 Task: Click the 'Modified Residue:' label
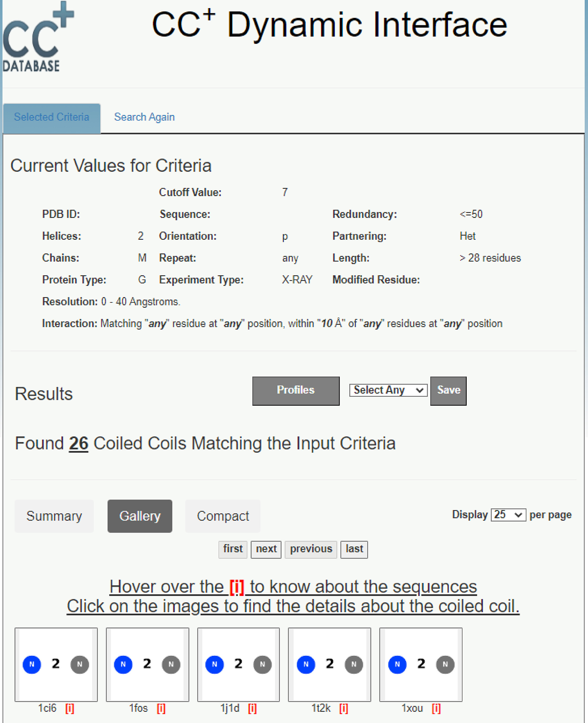376,280
